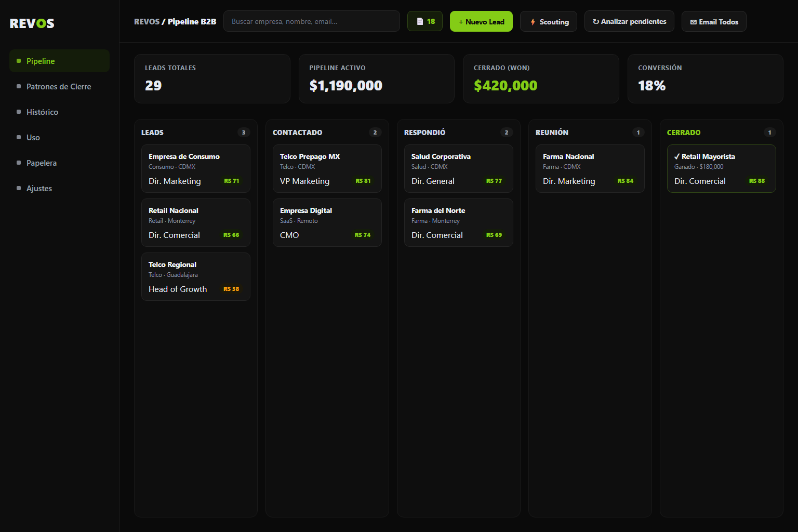Open the Salud Corporativa lead card

click(459, 169)
